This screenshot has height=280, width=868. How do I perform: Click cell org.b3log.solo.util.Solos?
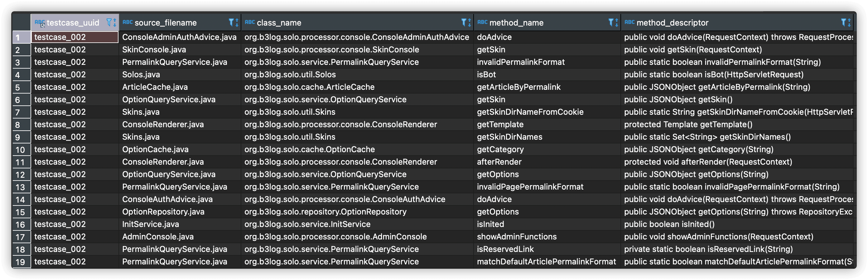[x=357, y=75]
